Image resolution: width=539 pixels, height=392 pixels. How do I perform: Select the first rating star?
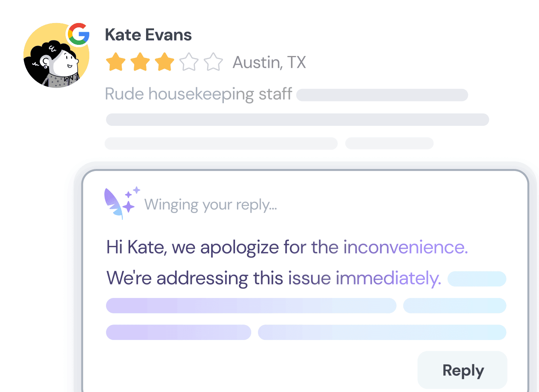pos(116,62)
